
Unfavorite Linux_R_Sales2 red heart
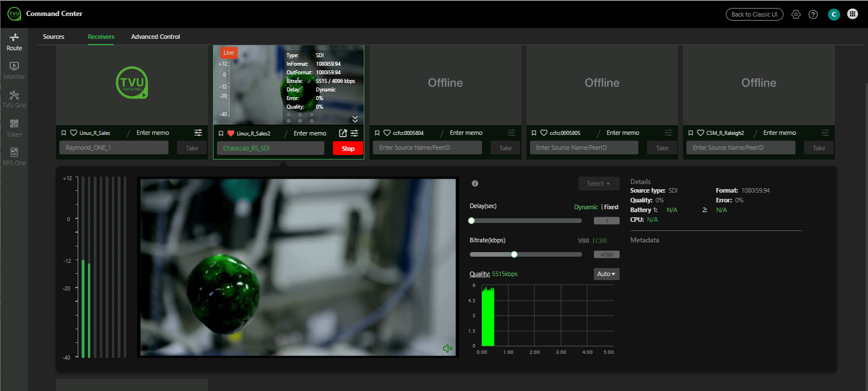point(231,133)
